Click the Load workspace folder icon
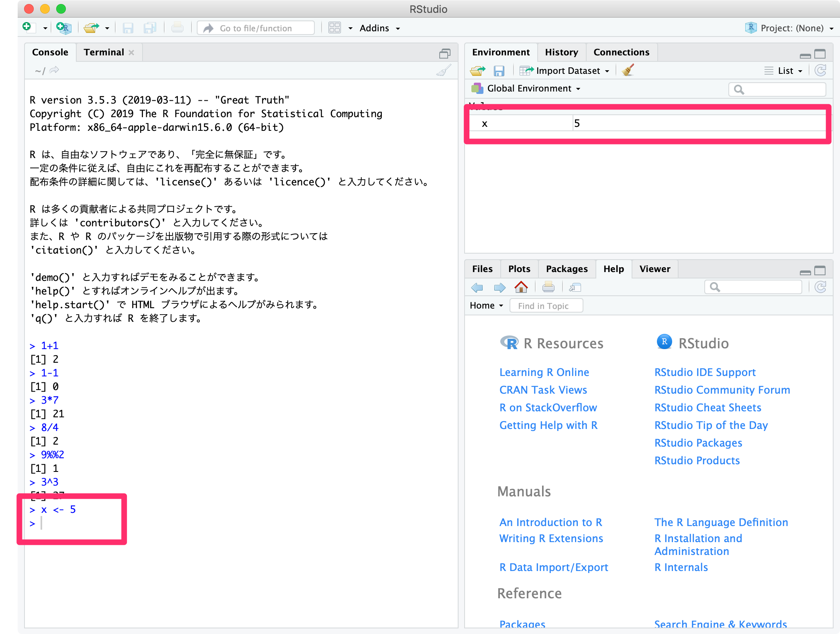840x634 pixels. [478, 71]
